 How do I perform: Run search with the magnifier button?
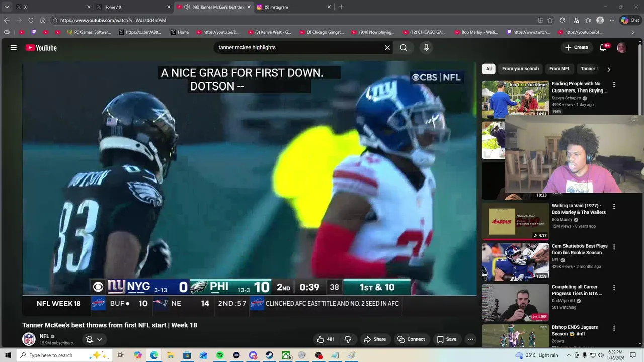(404, 48)
